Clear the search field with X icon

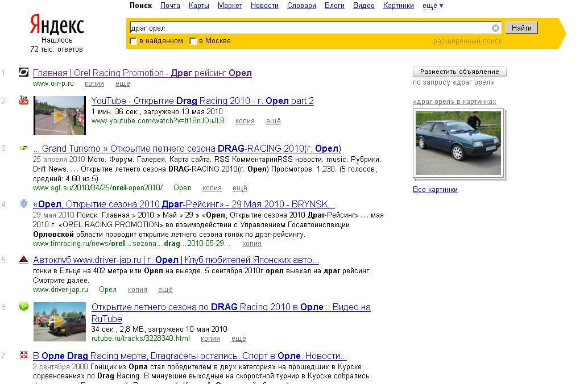[x=495, y=28]
